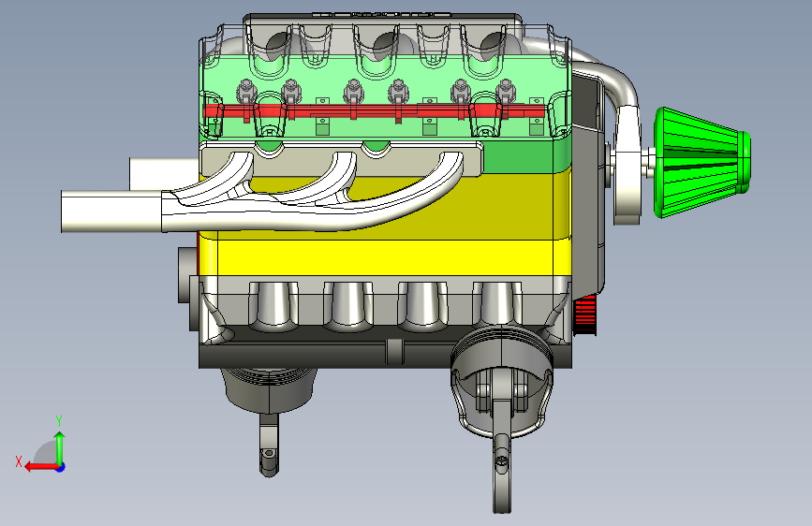Select the red fuel rail on cylinder head
812x526 pixels.
click(373, 110)
